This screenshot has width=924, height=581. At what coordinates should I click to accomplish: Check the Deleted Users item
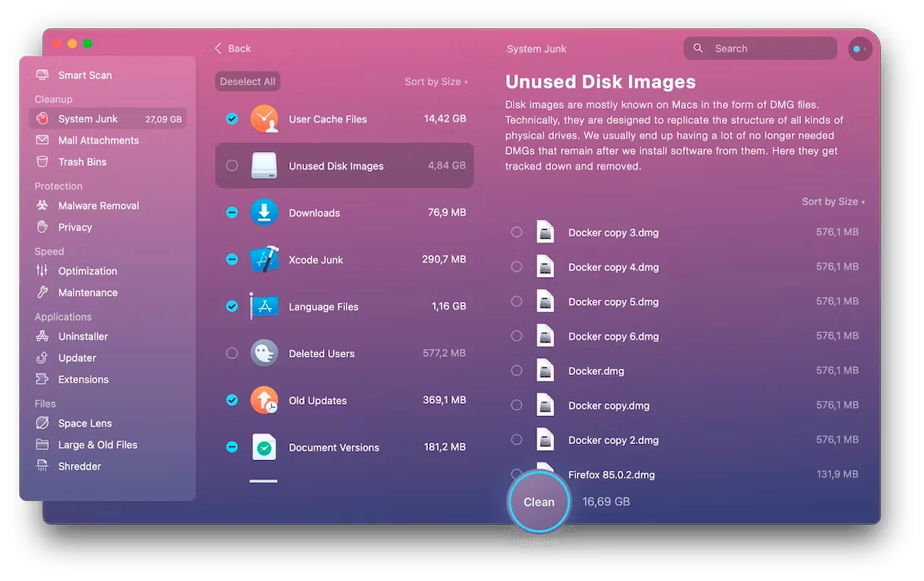(x=231, y=353)
